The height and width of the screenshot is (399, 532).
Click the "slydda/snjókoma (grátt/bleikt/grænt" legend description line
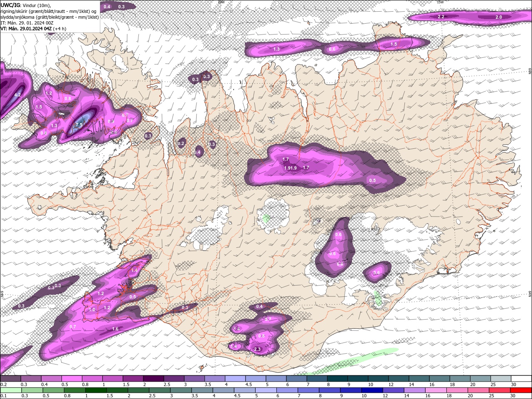pos(49,17)
